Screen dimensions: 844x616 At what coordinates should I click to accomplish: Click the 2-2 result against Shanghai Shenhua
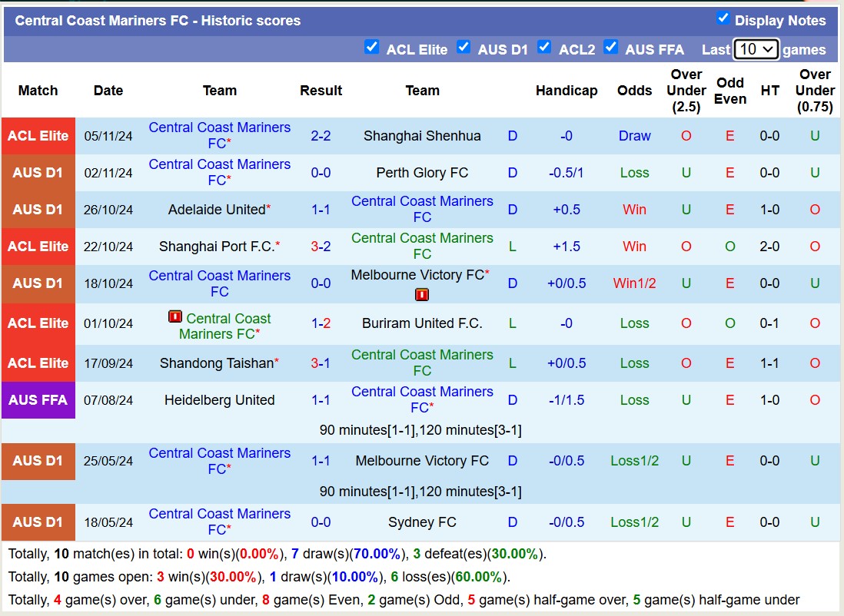point(321,136)
